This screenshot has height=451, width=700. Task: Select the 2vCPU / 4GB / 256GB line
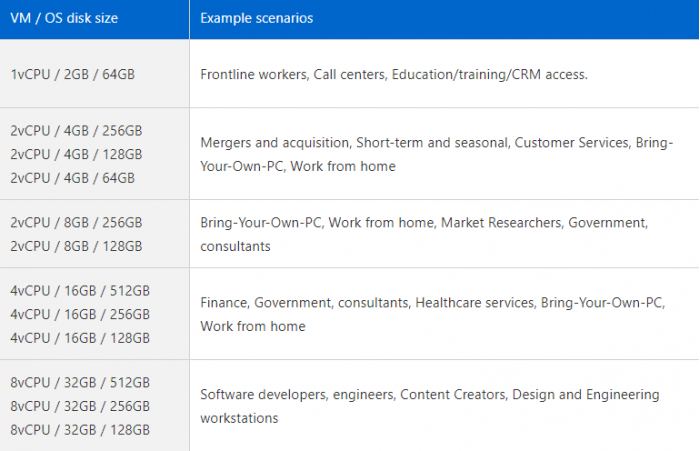[76, 131]
